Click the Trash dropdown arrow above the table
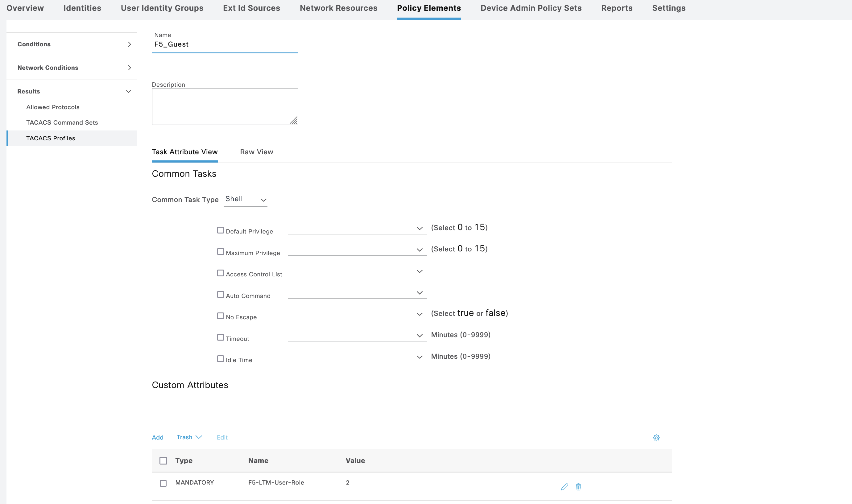The width and height of the screenshot is (852, 504). click(x=199, y=437)
